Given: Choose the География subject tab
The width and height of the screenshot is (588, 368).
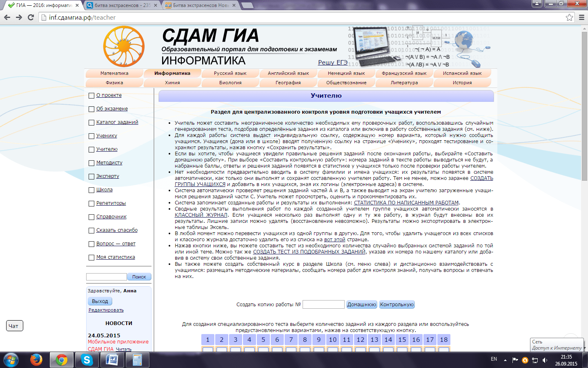Looking at the screenshot, I should click(x=288, y=83).
